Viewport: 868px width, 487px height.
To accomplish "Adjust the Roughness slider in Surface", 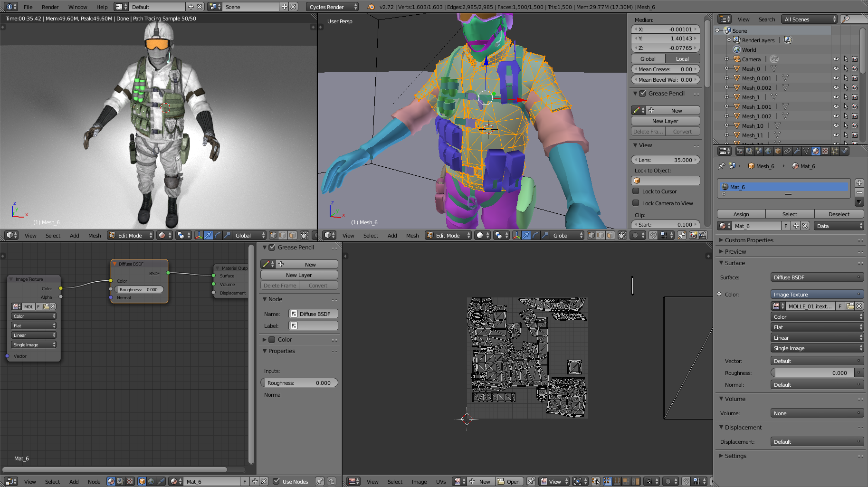I will (x=817, y=373).
